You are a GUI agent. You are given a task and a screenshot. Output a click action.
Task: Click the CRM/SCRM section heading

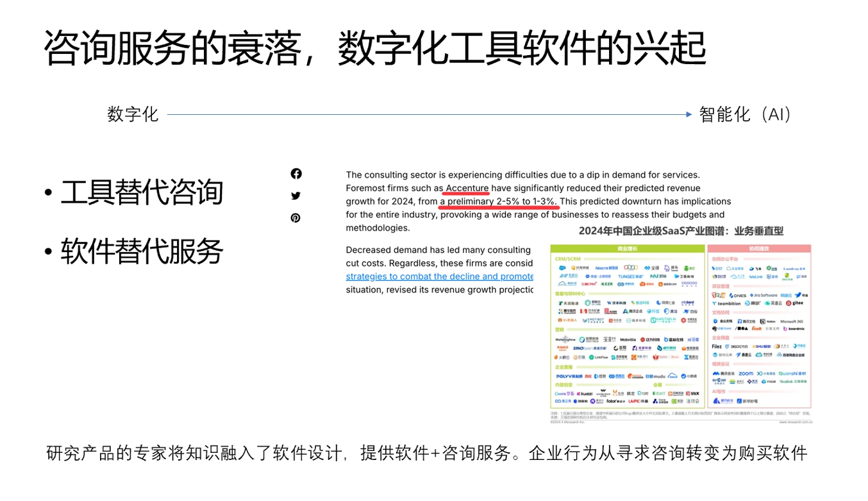point(568,259)
